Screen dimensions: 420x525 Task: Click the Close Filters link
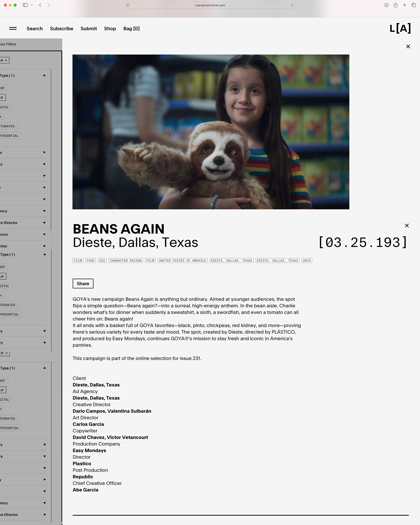8,44
